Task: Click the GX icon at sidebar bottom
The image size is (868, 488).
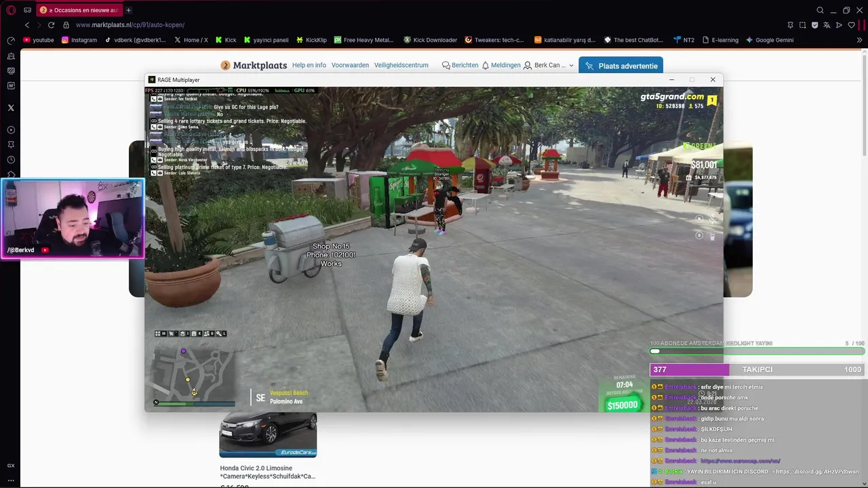Action: click(x=11, y=466)
